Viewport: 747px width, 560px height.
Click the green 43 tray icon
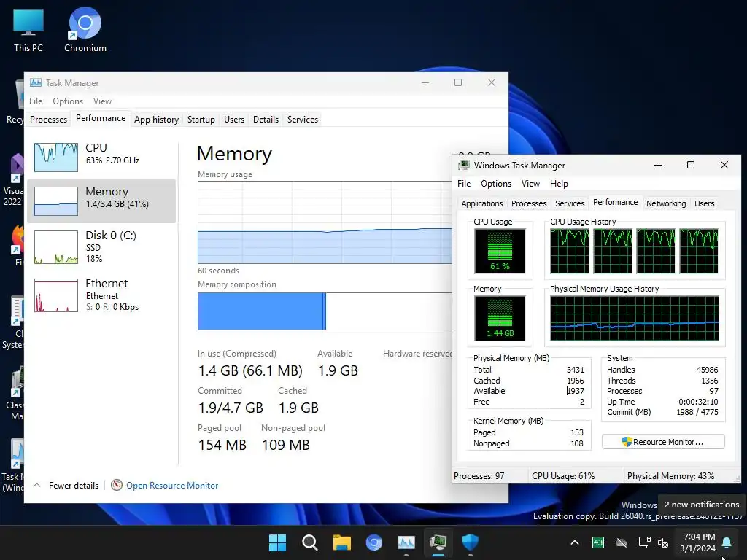[x=598, y=542]
